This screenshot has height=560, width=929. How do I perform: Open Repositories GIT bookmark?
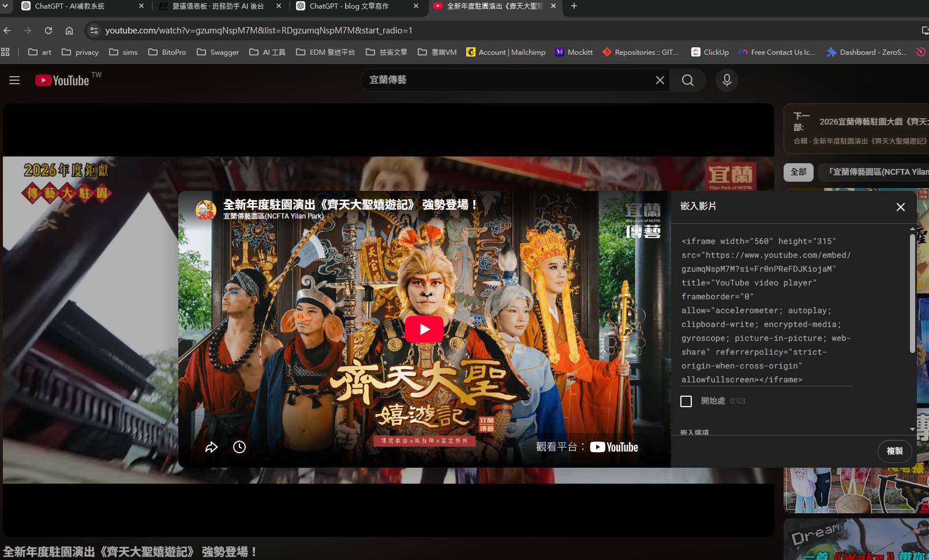click(640, 52)
